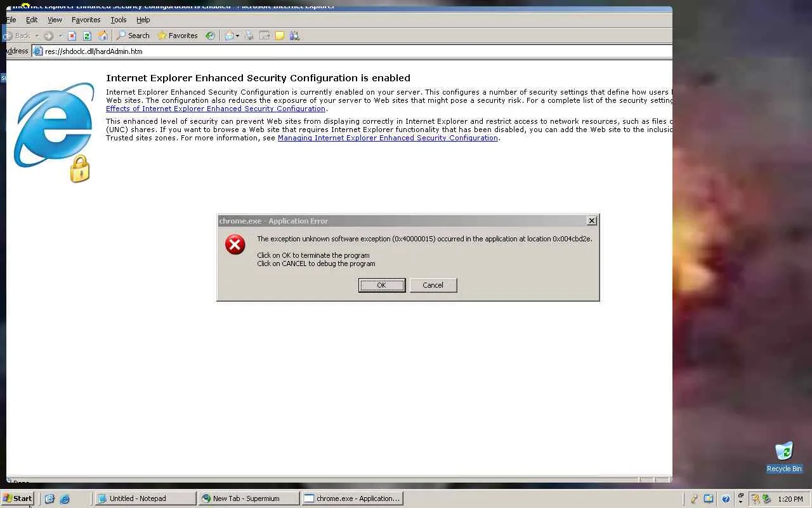Click the Forward arrow icon in Internet Explorer
Screen dimensions: 812x508
[48, 36]
